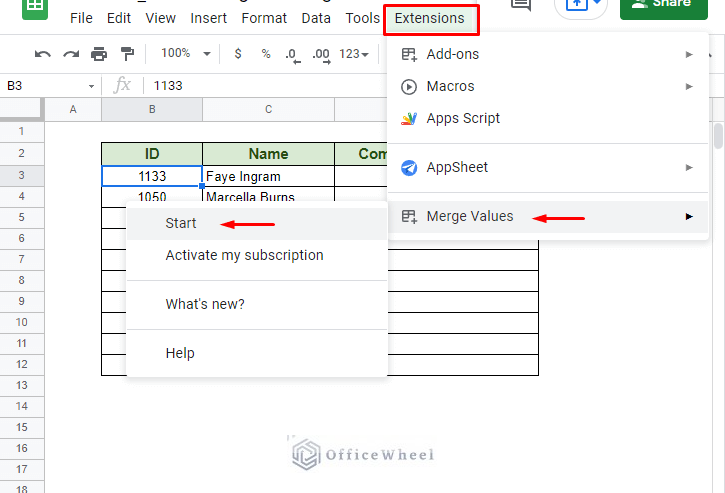Screen dimensions: 725x493
Task: Open the Extensions menu
Action: point(430,18)
